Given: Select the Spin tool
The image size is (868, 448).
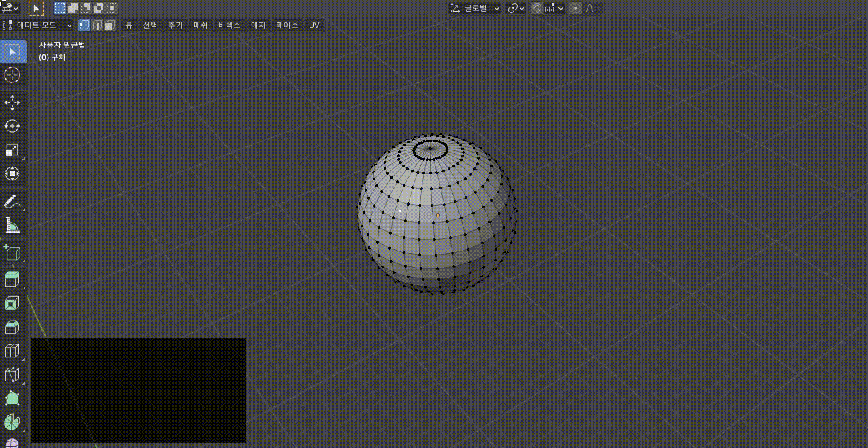Looking at the screenshot, I should [12, 422].
